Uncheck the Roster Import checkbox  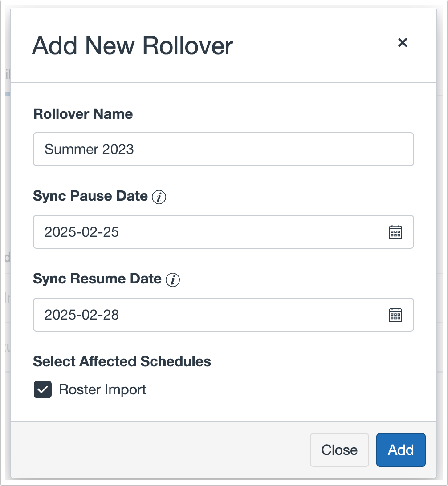click(43, 390)
